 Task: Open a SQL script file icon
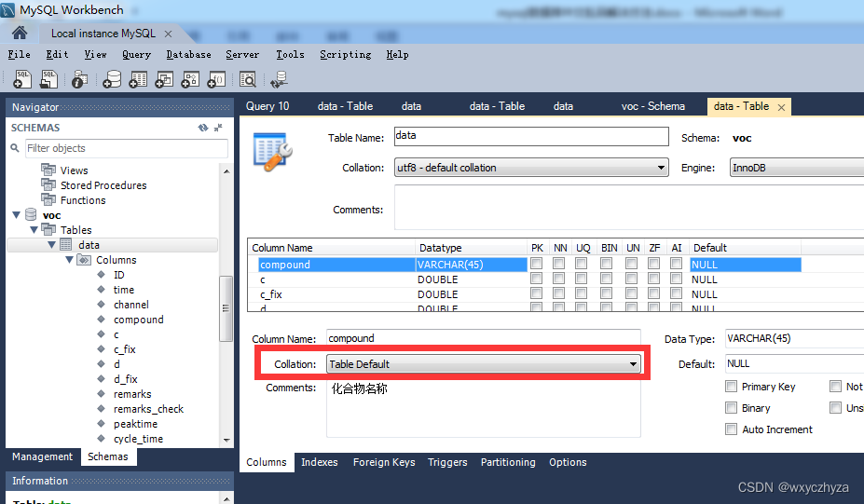point(48,79)
